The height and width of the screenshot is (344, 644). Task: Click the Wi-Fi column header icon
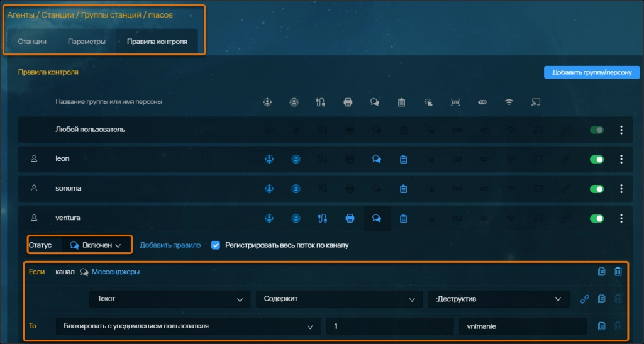point(510,102)
